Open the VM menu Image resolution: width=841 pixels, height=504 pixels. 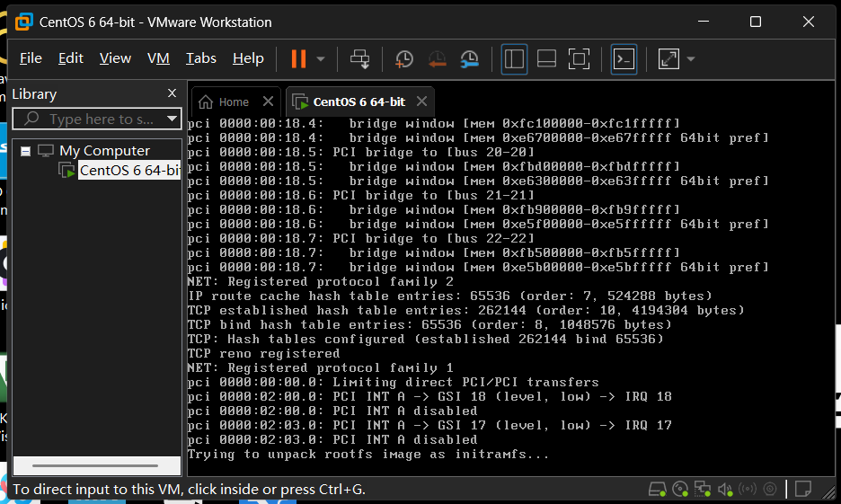pyautogui.click(x=158, y=57)
